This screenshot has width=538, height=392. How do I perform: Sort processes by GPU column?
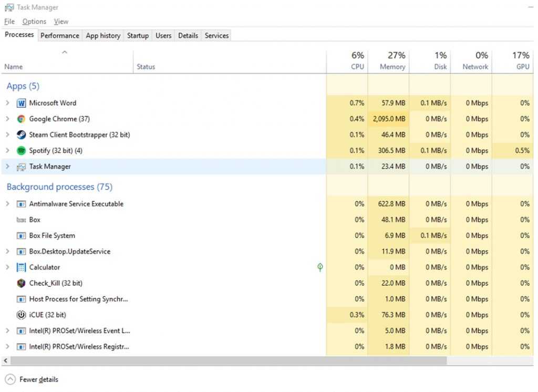click(513, 61)
